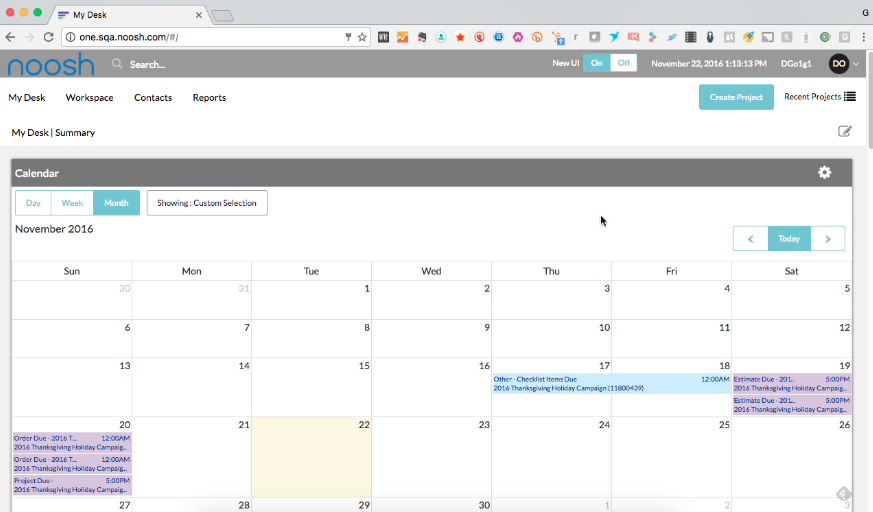Click the noosh logo
Viewport: 873px width, 512px height.
point(51,64)
